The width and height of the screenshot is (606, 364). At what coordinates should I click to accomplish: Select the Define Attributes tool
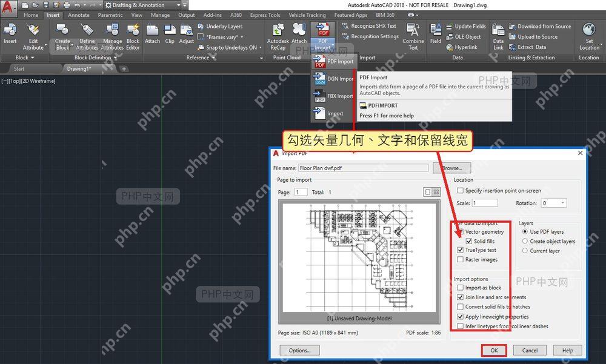click(87, 37)
